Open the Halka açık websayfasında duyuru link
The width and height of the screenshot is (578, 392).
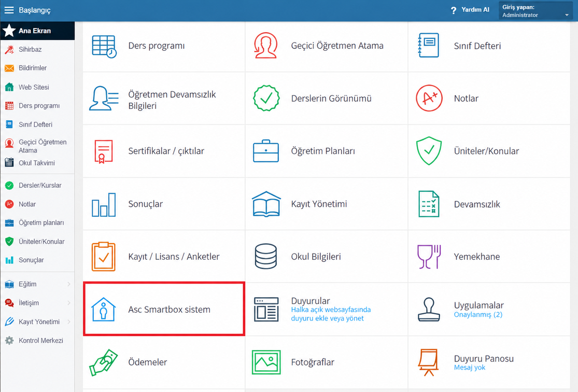pos(331,314)
